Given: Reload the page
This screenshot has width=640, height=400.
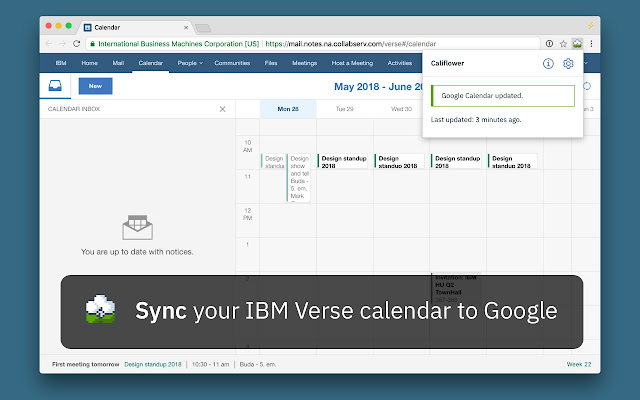Looking at the screenshot, I should coord(76,44).
